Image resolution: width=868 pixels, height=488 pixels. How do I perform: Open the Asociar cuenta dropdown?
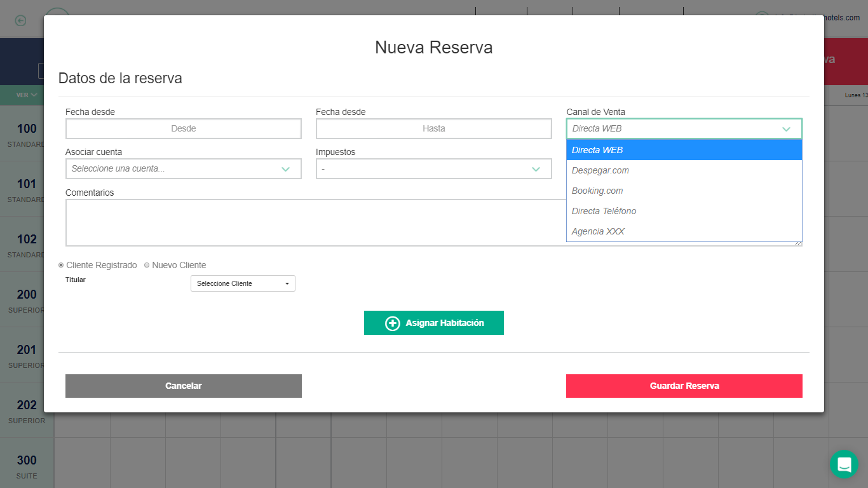click(184, 169)
